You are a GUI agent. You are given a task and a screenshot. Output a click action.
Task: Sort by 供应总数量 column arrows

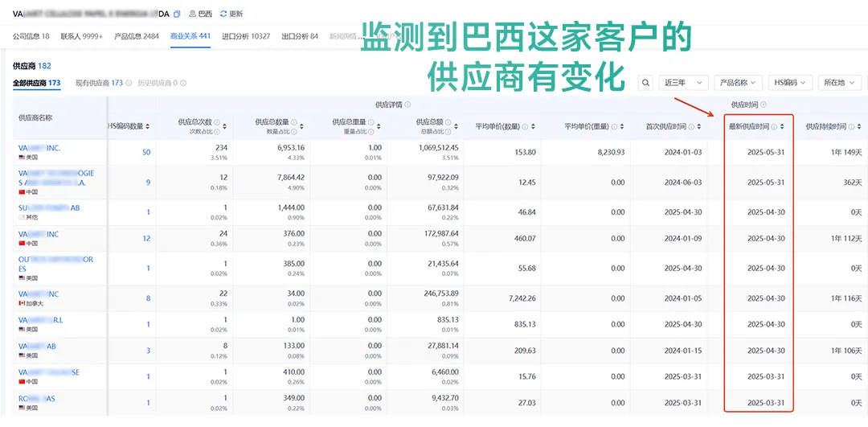(x=301, y=126)
